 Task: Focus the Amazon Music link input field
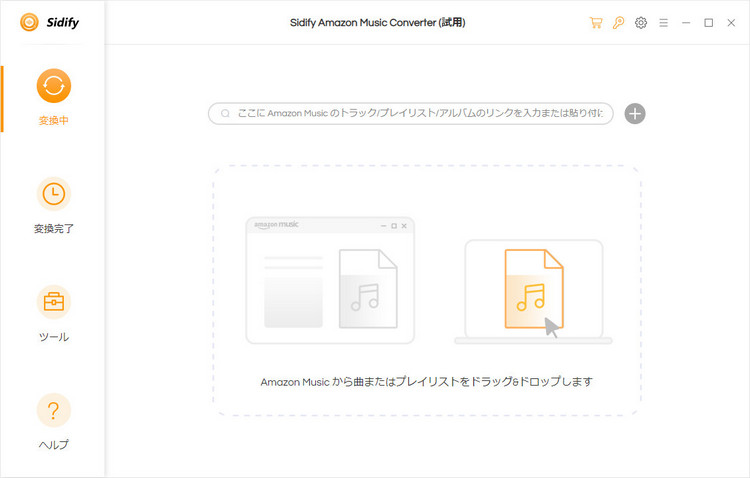point(411,113)
